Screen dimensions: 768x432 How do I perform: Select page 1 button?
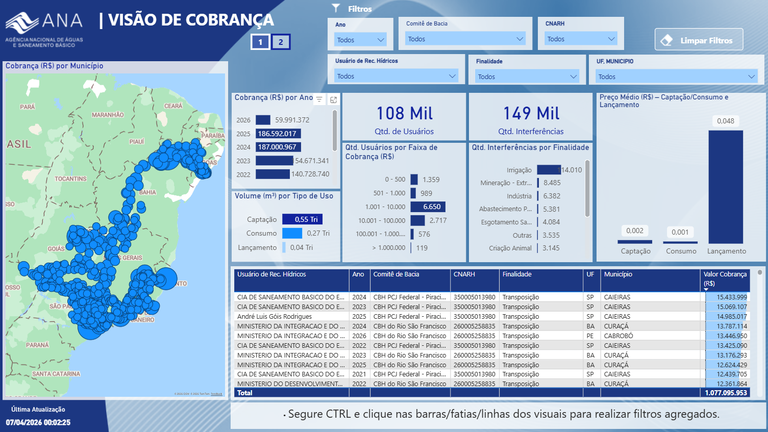tap(260, 41)
